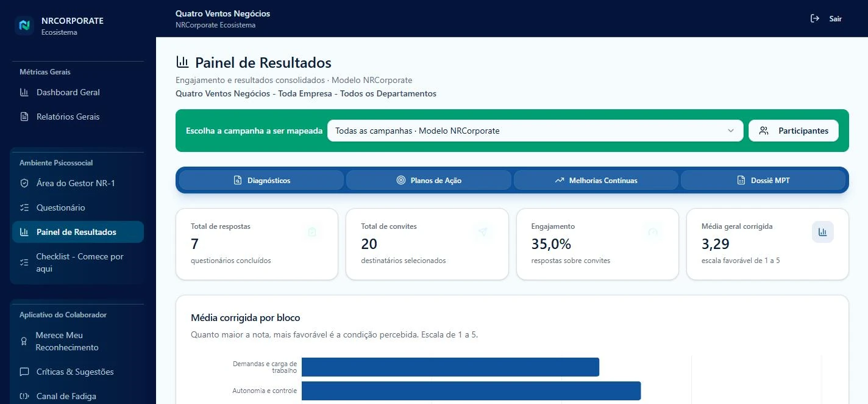Click the 'escala favorável de 1 a 5' caption
Viewport: 868px width, 404px height.
point(741,261)
